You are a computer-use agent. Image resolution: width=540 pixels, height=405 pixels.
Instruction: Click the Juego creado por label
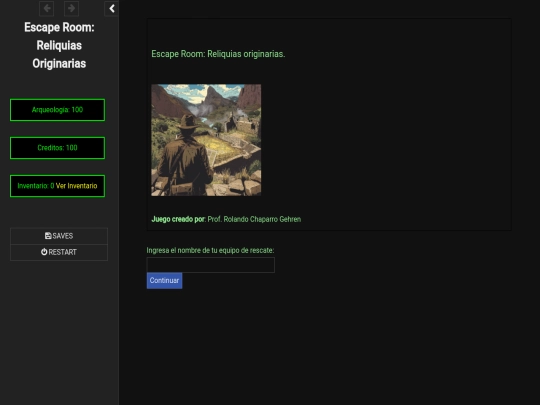point(178,219)
